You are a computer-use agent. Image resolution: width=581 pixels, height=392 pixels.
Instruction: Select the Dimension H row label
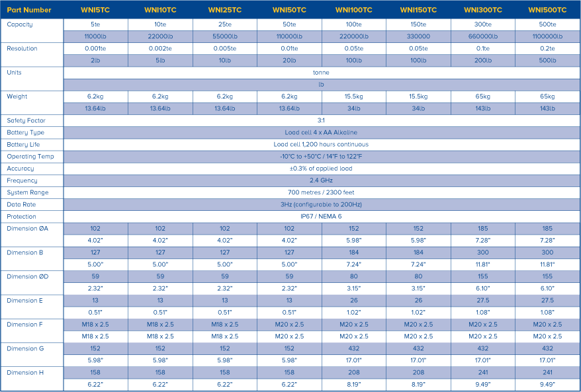coord(26,372)
